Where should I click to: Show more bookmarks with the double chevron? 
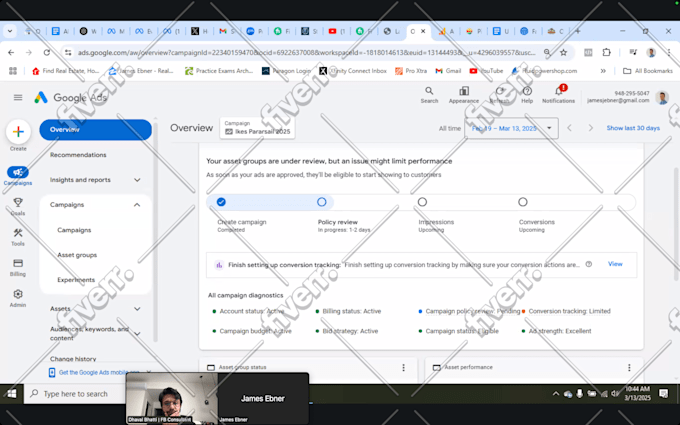(x=603, y=71)
